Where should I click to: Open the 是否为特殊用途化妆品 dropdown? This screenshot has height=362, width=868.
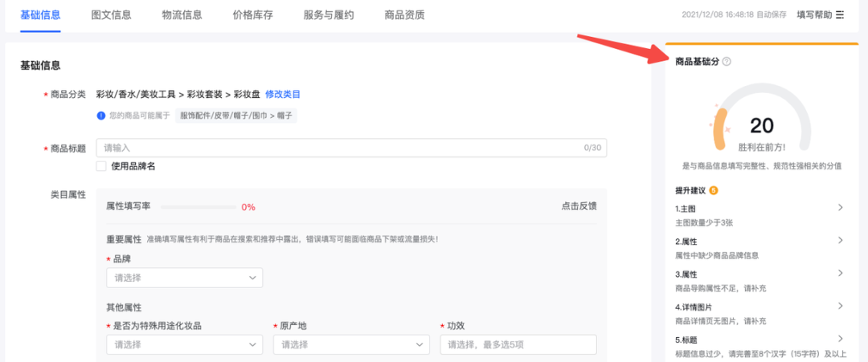184,344
